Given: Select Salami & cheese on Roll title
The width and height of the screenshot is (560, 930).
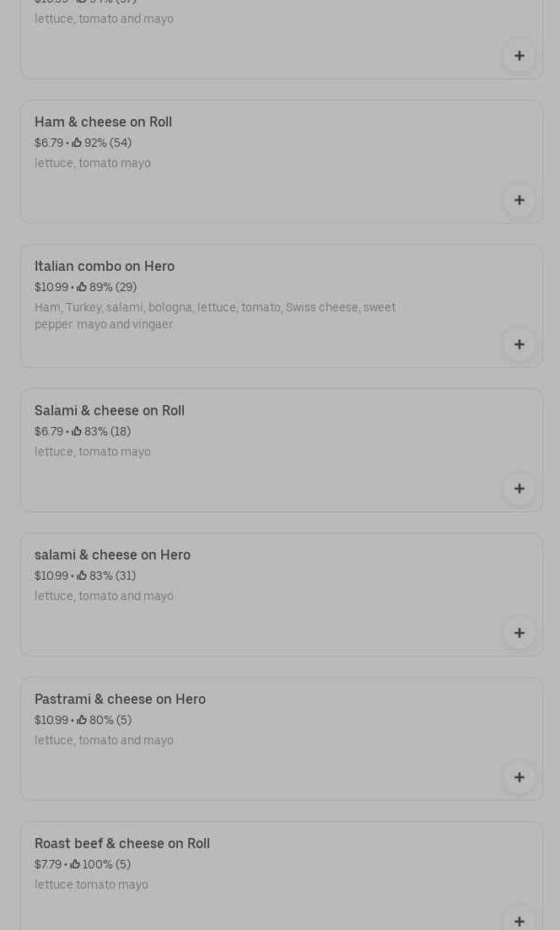Looking at the screenshot, I should 110,411.
